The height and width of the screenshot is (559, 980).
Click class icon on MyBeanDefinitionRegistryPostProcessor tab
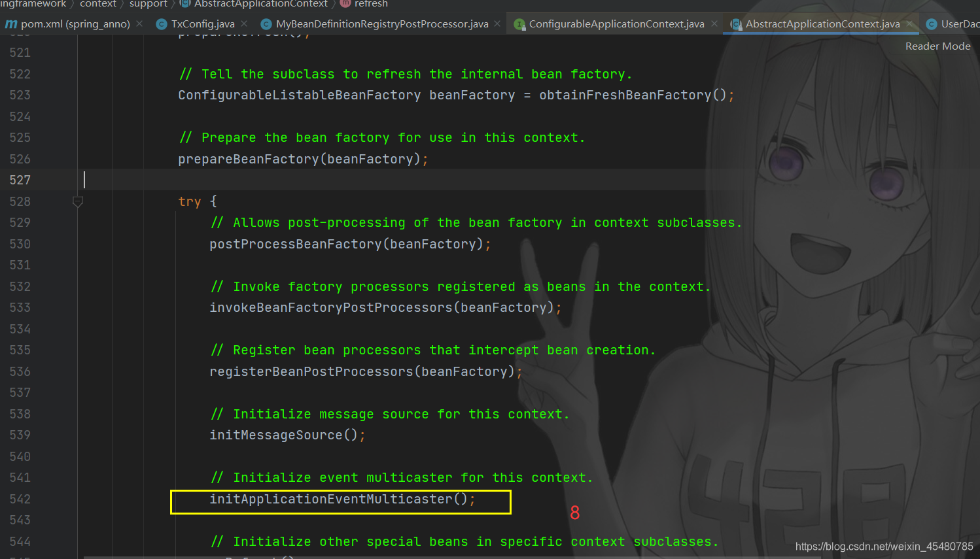click(x=266, y=24)
